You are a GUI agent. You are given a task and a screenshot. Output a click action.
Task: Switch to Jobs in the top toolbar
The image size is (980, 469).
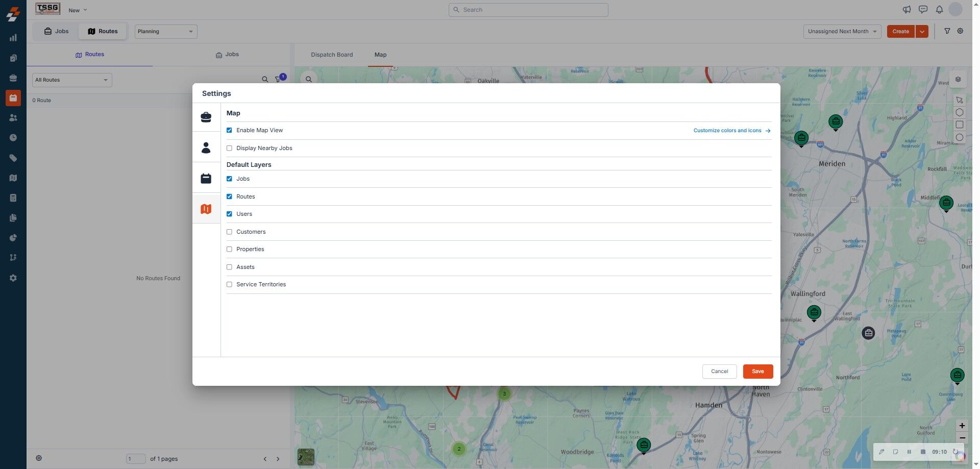[56, 31]
